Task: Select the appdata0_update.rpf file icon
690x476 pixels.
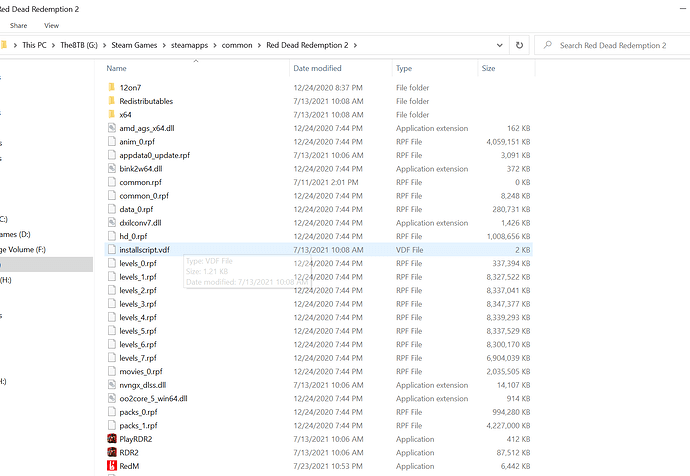Action: pyautogui.click(x=112, y=155)
